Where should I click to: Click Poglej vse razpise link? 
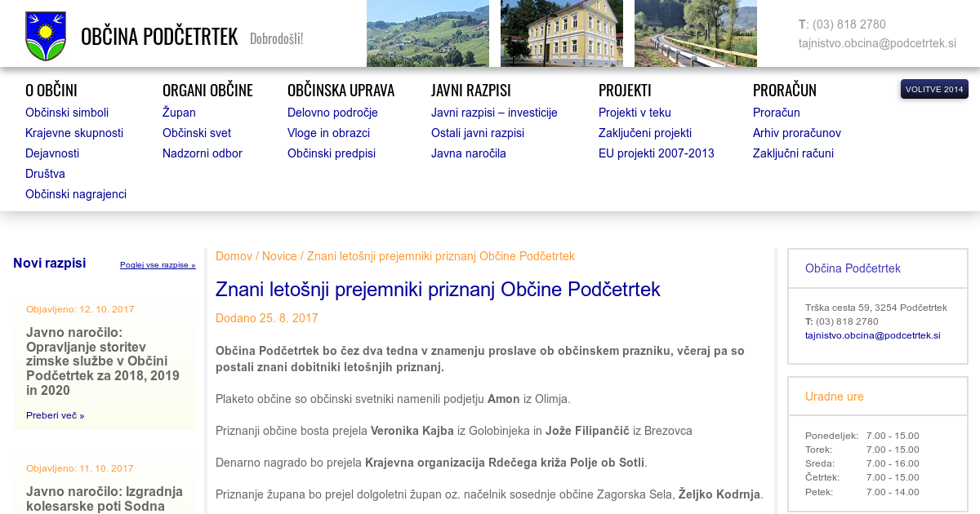pyautogui.click(x=158, y=265)
